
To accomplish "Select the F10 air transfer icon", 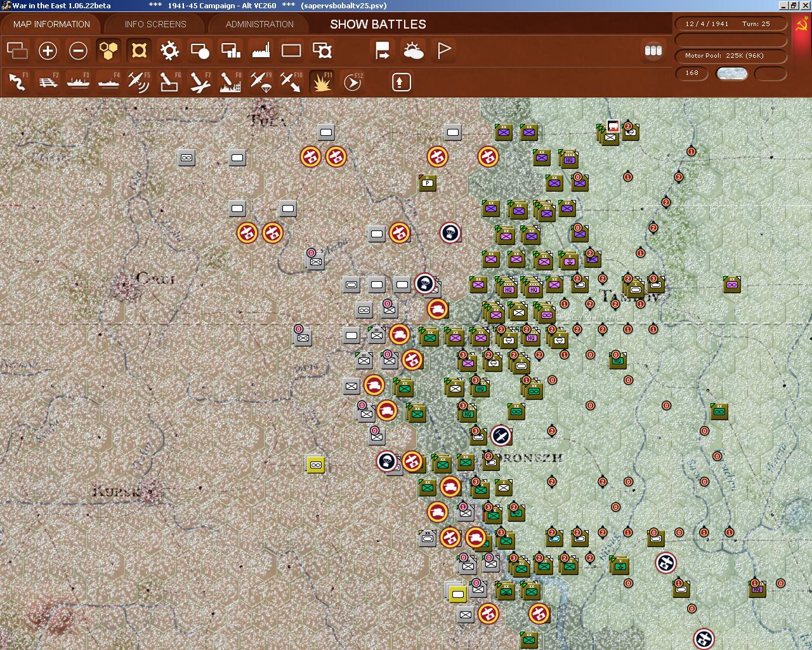I will tap(291, 82).
